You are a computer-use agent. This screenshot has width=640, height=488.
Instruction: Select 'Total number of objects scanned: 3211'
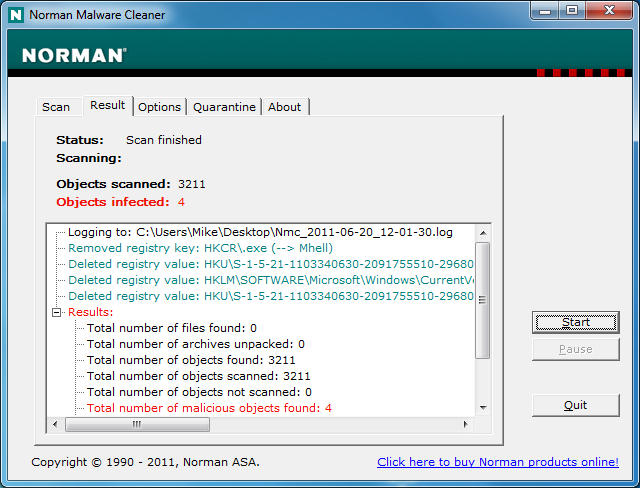(x=199, y=376)
